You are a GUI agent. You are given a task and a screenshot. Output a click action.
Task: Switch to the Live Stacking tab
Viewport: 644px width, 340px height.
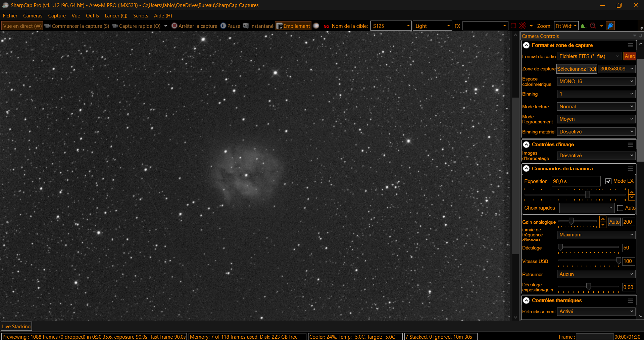[x=16, y=327]
